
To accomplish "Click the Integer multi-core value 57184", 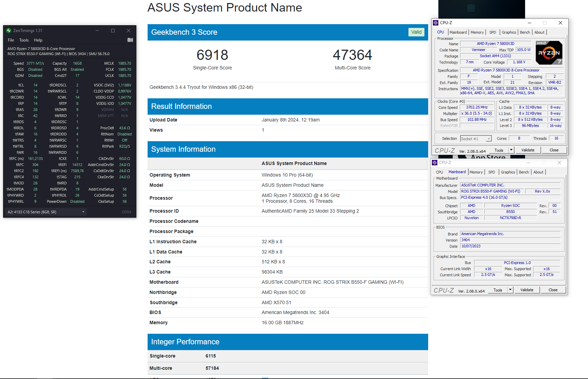I will 212,368.
